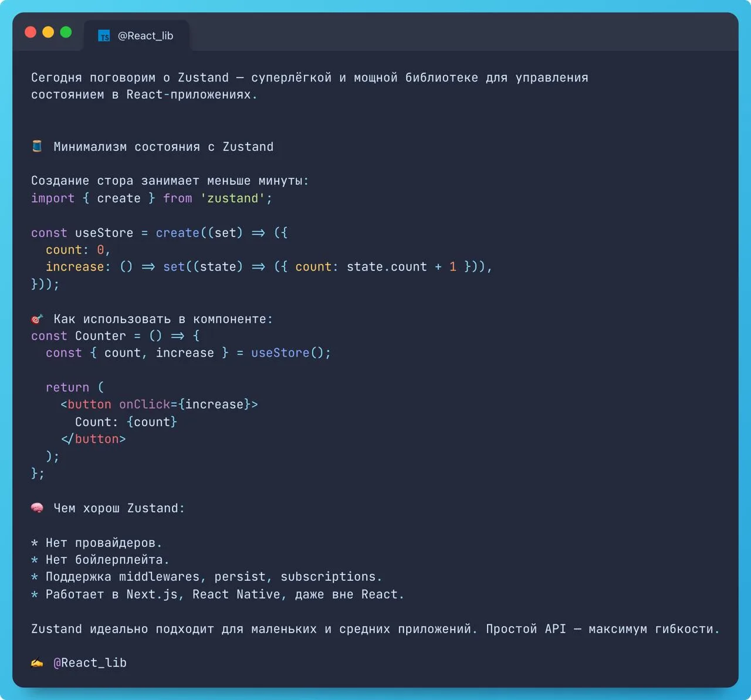Click the import line for 'zustand'
Image resolution: width=751 pixels, height=700 pixels.
click(x=152, y=198)
